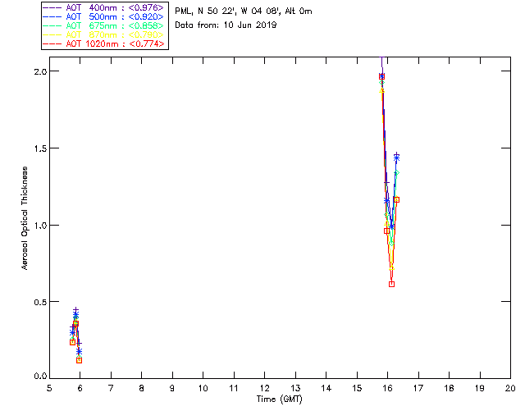Click the x-axis tick label '19'

[480, 388]
